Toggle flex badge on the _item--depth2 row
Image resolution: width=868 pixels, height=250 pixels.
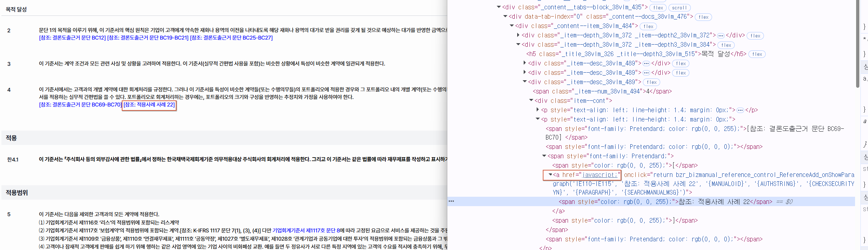click(x=756, y=36)
